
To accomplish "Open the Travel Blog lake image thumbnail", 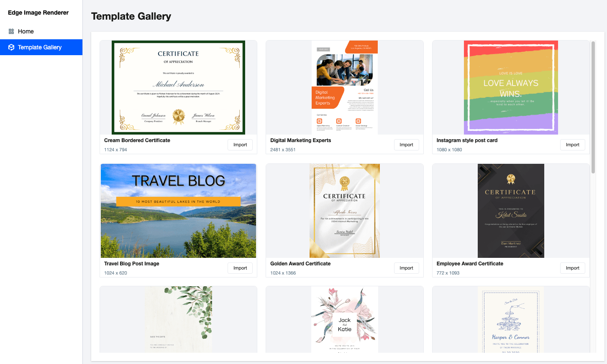I will pos(178,211).
